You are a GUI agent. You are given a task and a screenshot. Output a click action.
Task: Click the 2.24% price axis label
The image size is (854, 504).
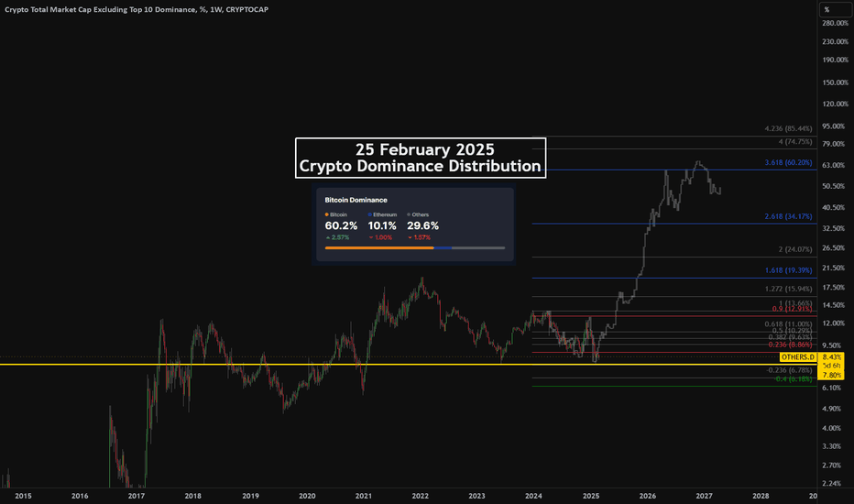tap(832, 483)
